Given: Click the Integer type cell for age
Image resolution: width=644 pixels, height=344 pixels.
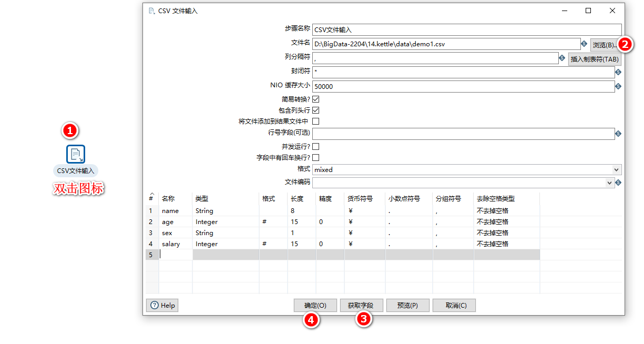Looking at the screenshot, I should [x=226, y=221].
